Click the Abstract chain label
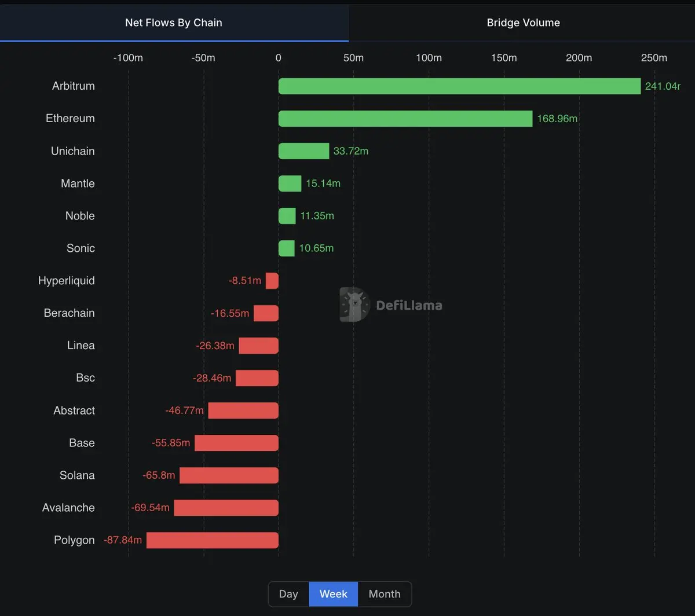Image resolution: width=695 pixels, height=616 pixels. (74, 410)
